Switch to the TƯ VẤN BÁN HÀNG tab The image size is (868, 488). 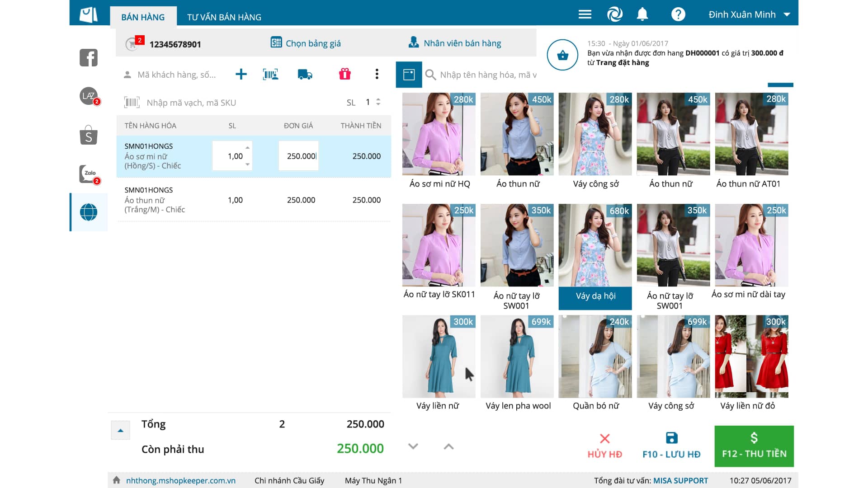coord(223,17)
